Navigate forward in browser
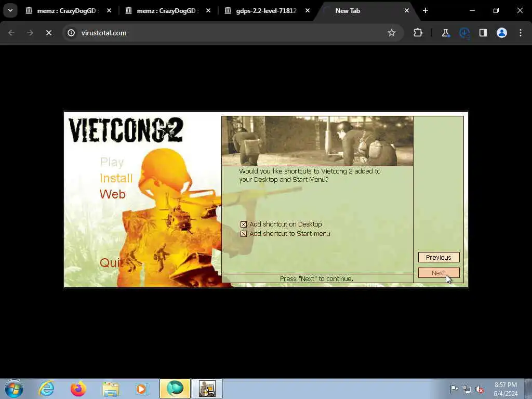 [x=30, y=33]
